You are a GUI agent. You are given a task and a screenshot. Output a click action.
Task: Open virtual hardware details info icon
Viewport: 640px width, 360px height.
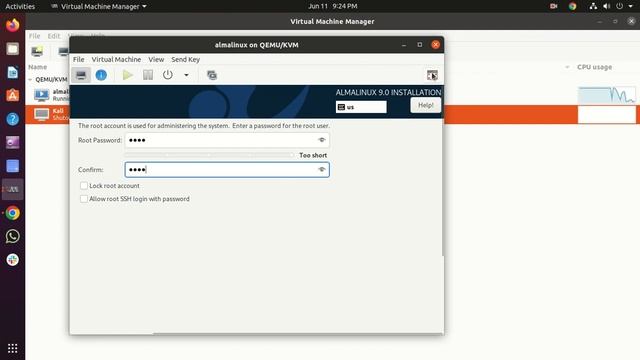point(101,75)
